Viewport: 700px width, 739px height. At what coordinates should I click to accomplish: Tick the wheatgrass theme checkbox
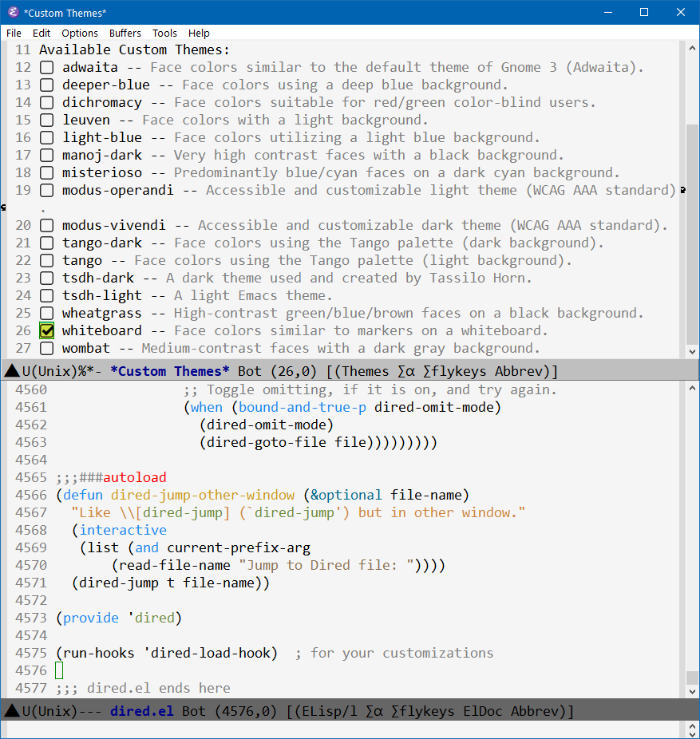(46, 314)
